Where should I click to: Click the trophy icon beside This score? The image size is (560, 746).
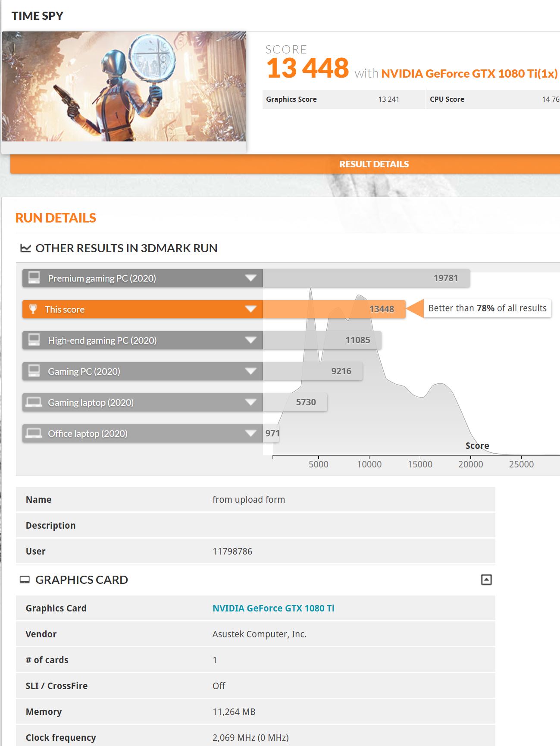coord(33,309)
